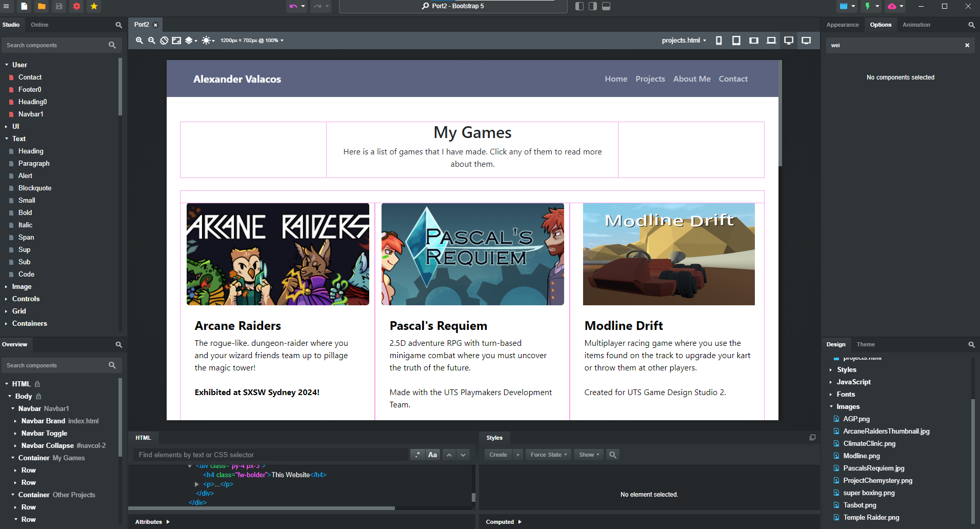Open the Force State dropdown
Viewport: 980px width, 529px height.
[x=548, y=455]
